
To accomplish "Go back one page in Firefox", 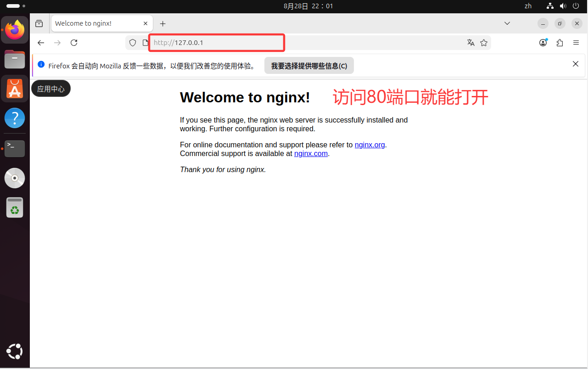I will click(x=41, y=43).
